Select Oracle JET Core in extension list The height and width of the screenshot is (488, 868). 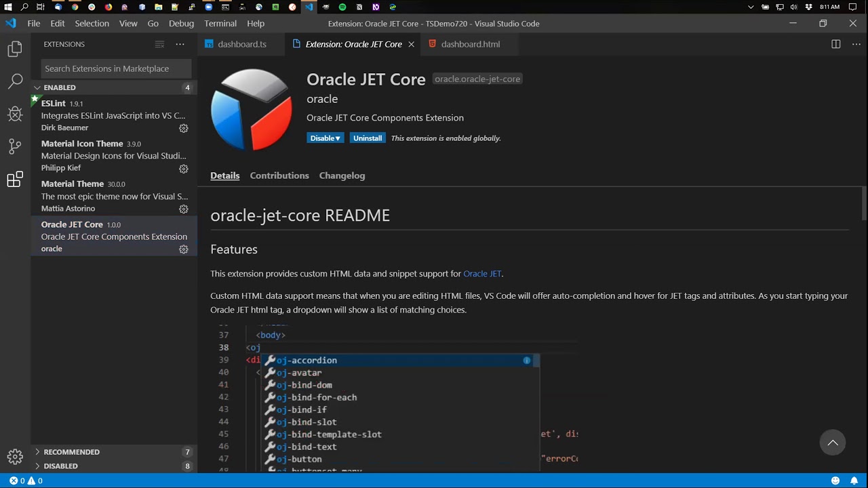(x=114, y=237)
